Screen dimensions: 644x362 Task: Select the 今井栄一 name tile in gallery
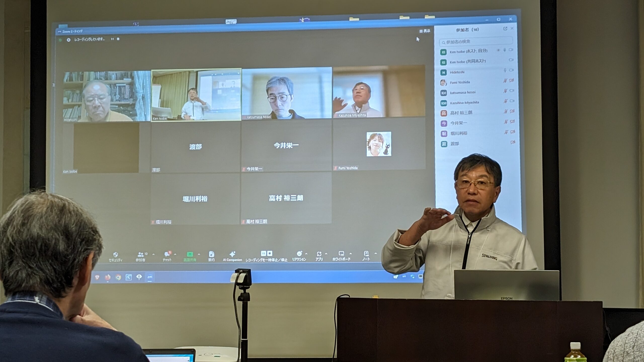(286, 146)
